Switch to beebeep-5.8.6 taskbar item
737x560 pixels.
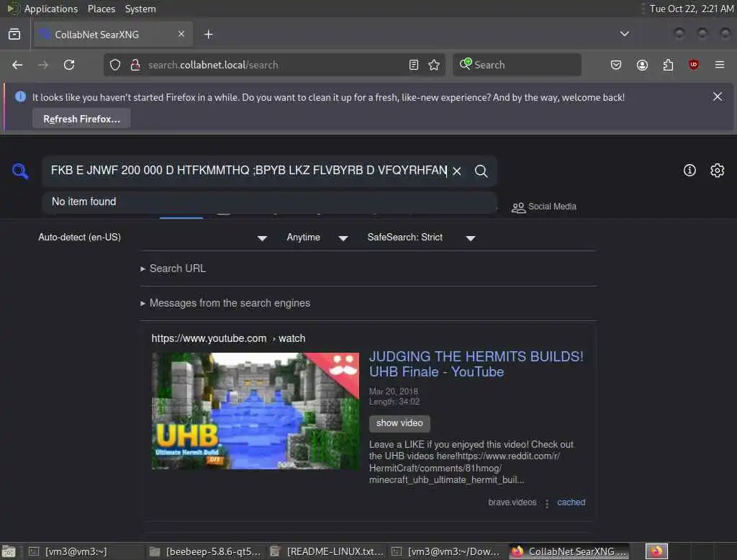point(205,551)
